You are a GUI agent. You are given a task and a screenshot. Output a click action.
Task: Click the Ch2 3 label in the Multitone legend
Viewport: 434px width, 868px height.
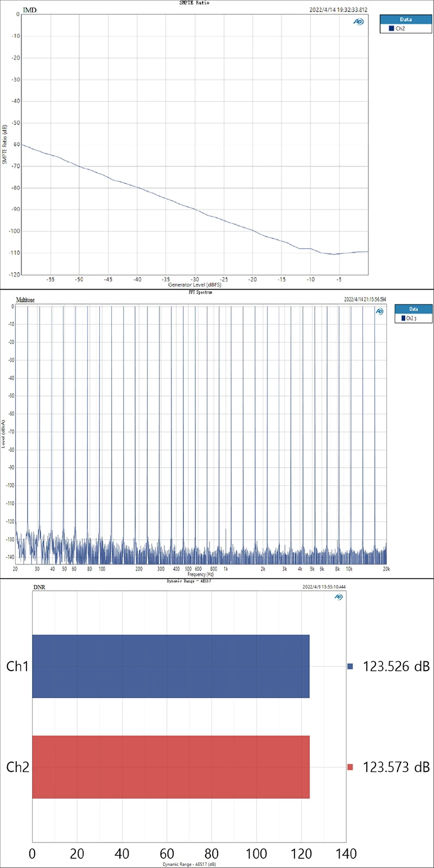coord(411,318)
